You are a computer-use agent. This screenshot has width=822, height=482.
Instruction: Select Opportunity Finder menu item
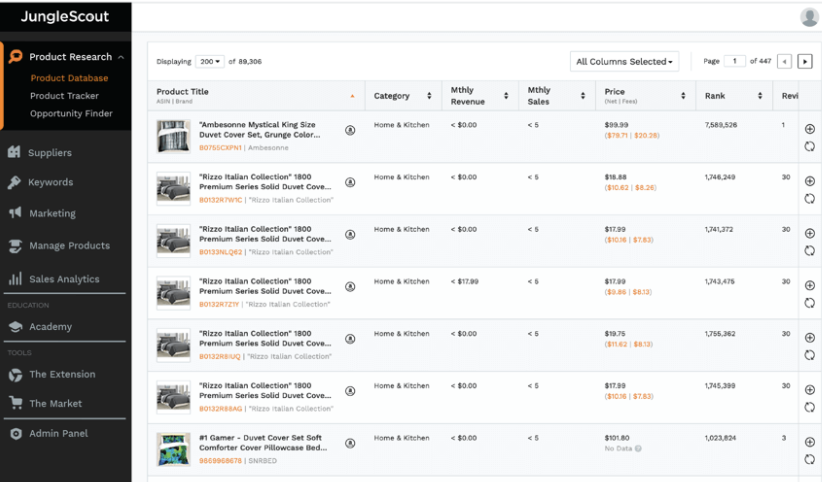(x=71, y=113)
